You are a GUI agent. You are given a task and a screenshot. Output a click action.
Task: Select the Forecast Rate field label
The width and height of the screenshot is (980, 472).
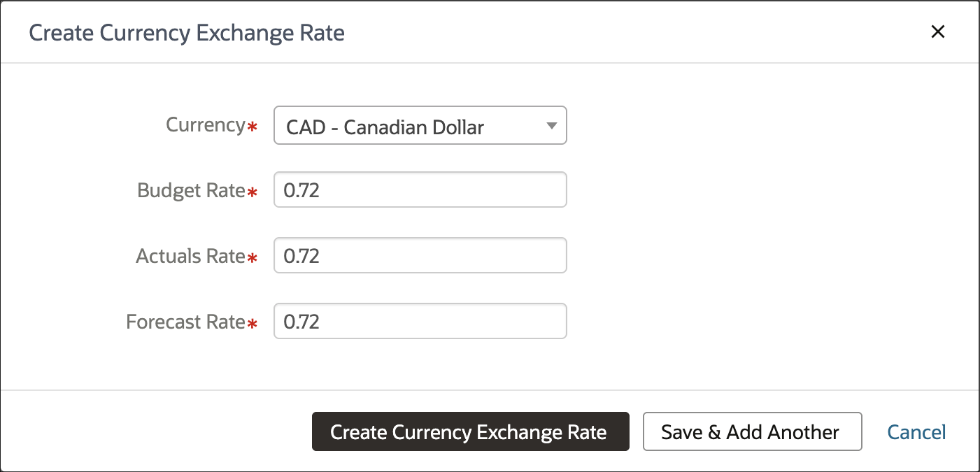[186, 322]
